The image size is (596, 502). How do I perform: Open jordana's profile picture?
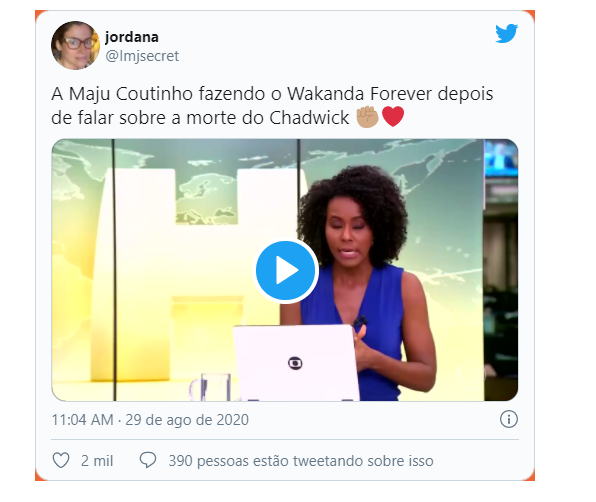(75, 46)
